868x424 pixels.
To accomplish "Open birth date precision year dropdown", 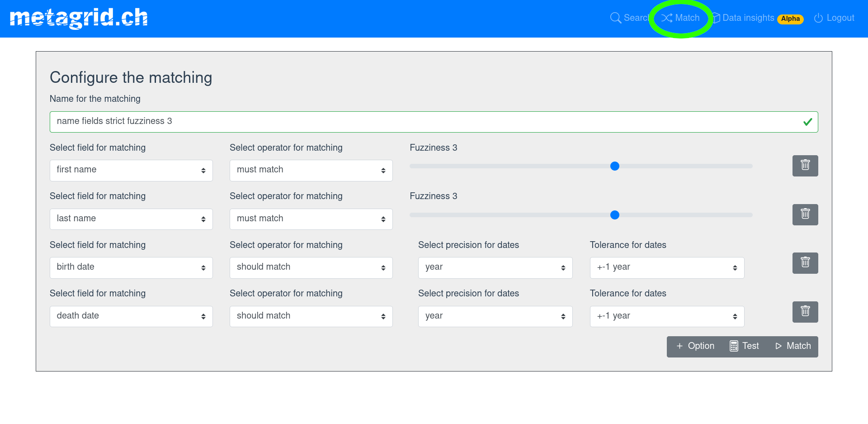I will (x=495, y=267).
